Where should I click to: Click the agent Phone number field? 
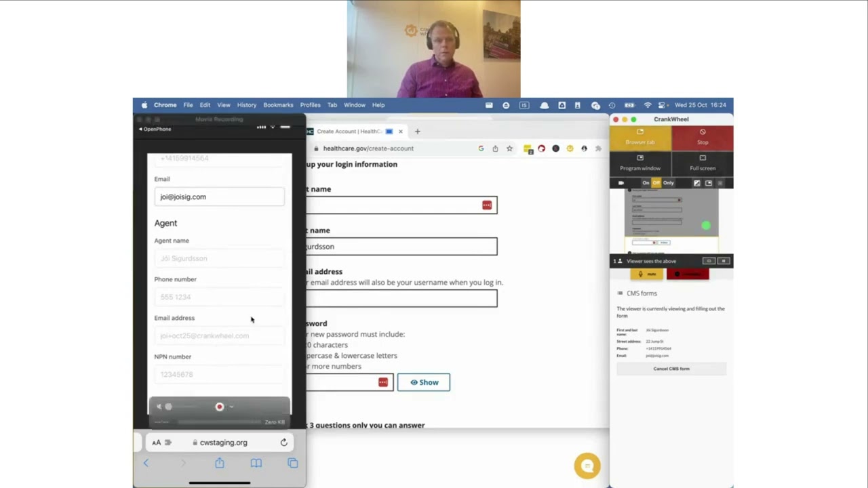(x=219, y=297)
